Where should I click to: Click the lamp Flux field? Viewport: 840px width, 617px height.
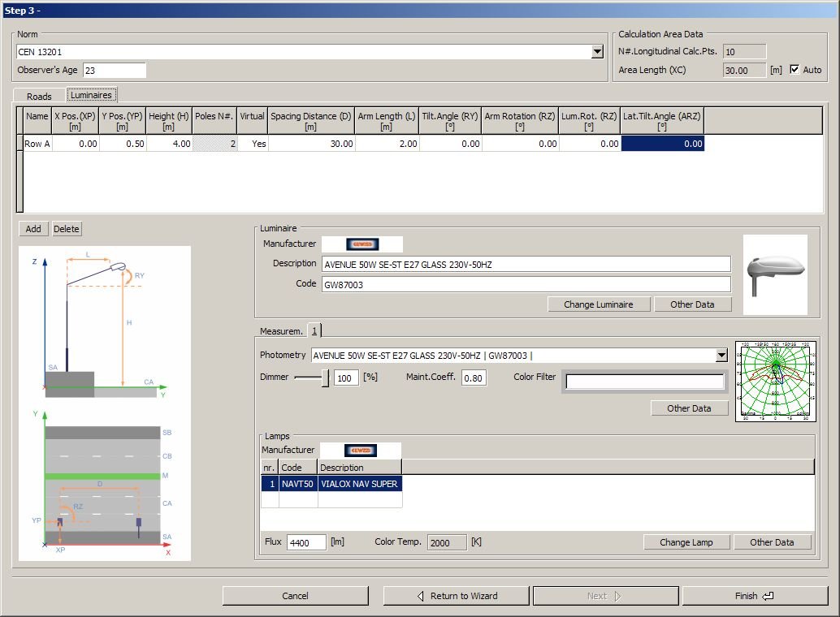(x=306, y=542)
